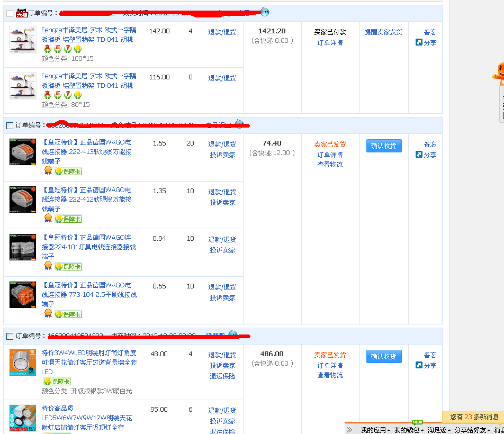The height and width of the screenshot is (434, 504).
Task: Open the WAGO 224-101 connector thumbnail
Action: click(23, 247)
